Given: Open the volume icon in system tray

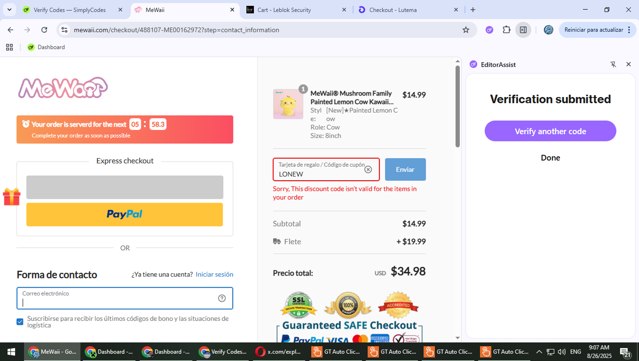Looking at the screenshot, I should pyautogui.click(x=562, y=352).
